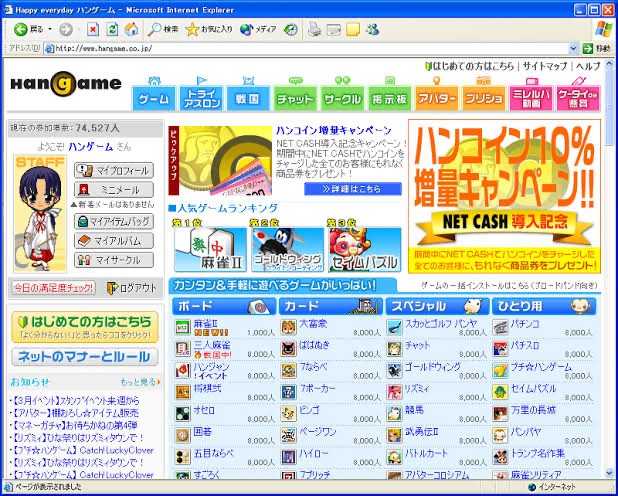Click もっと見る link in お知らせ
The width and height of the screenshot is (618, 496).
tap(140, 382)
